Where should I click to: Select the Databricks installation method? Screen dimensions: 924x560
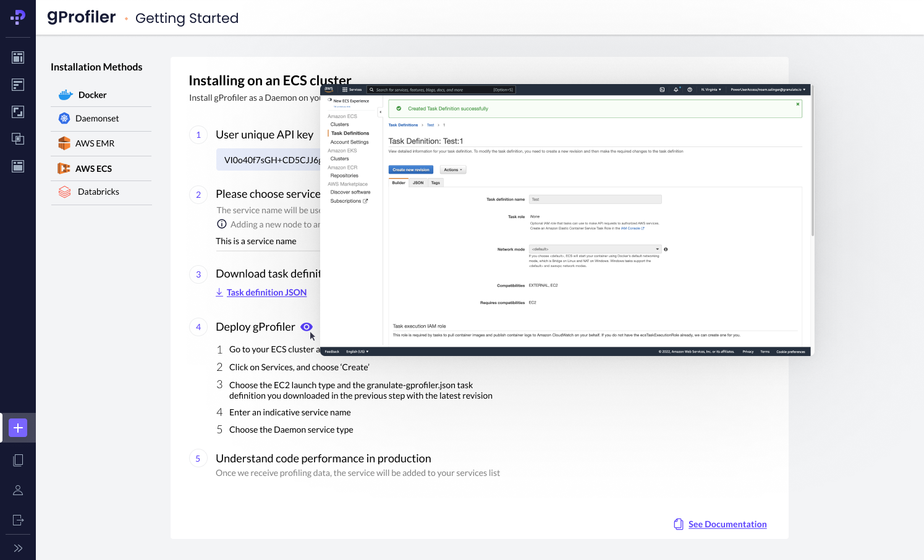coord(98,192)
